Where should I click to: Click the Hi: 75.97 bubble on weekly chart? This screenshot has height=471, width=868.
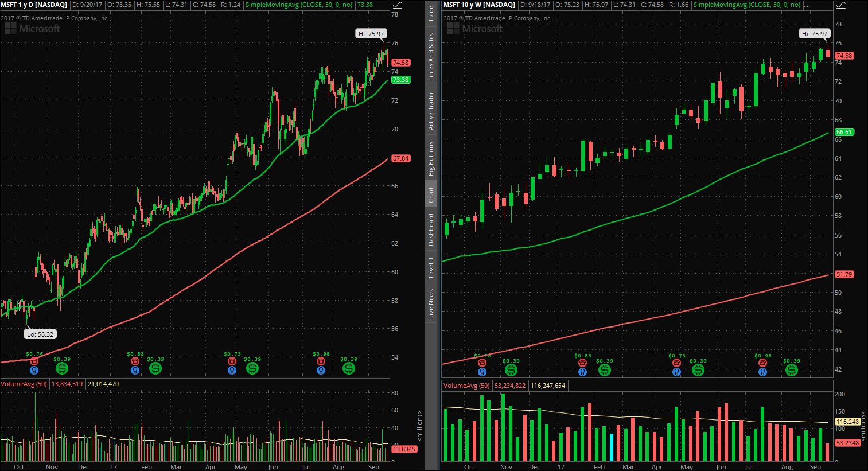point(815,34)
